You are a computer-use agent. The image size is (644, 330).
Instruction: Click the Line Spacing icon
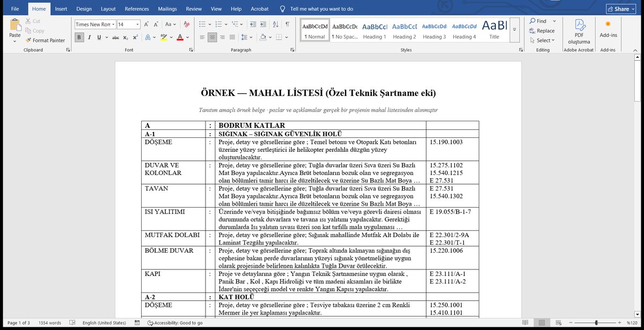click(x=245, y=37)
